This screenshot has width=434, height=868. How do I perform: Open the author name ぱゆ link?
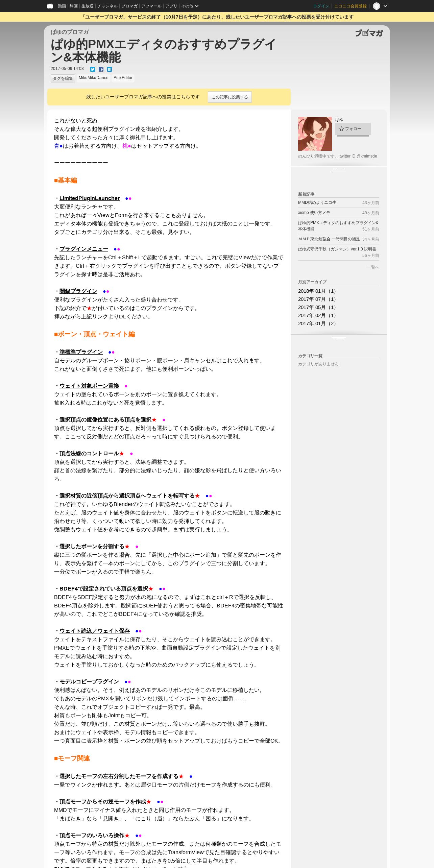[339, 120]
